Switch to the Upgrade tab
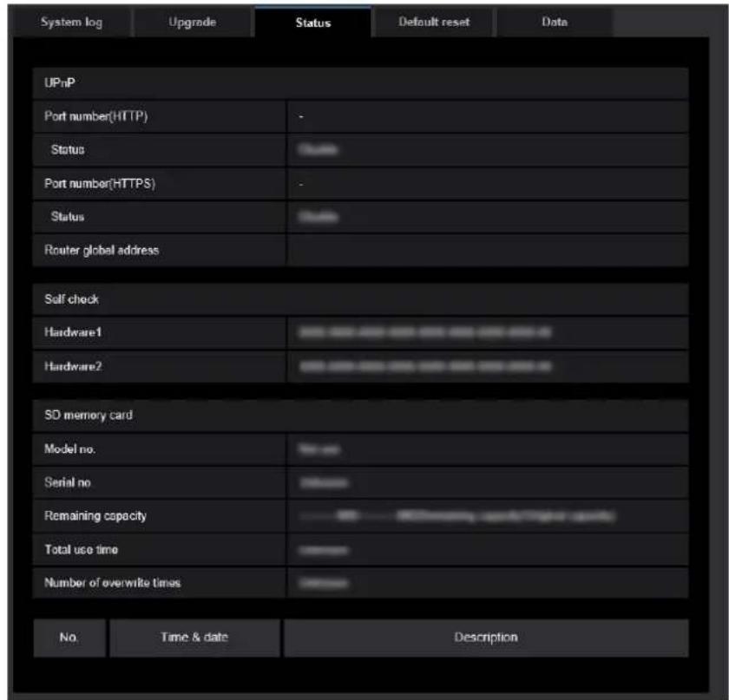The height and width of the screenshot is (700, 729). point(192,22)
